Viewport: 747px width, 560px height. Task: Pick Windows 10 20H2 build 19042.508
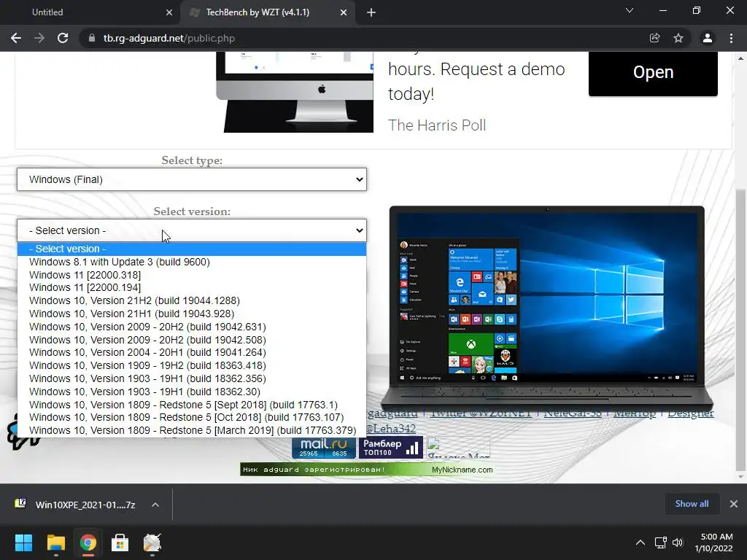(192, 340)
